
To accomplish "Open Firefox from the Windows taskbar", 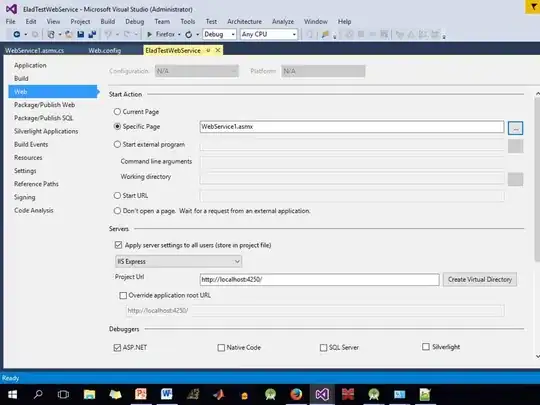I will click(x=296, y=394).
